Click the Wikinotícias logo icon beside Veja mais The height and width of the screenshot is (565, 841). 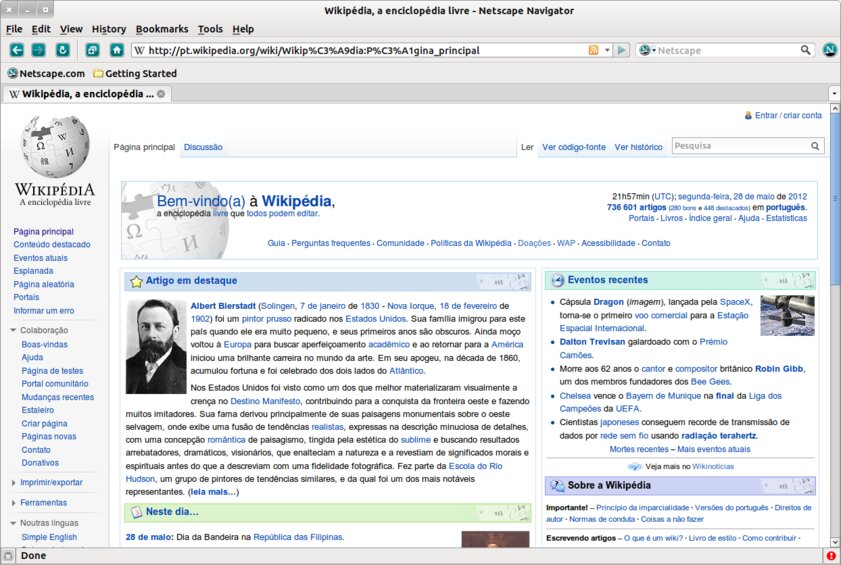point(635,466)
